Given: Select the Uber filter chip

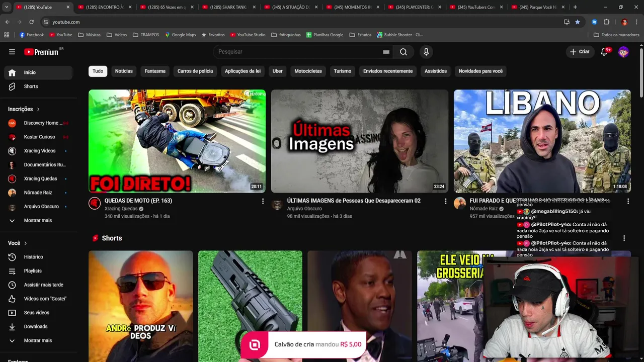Looking at the screenshot, I should coord(278,71).
